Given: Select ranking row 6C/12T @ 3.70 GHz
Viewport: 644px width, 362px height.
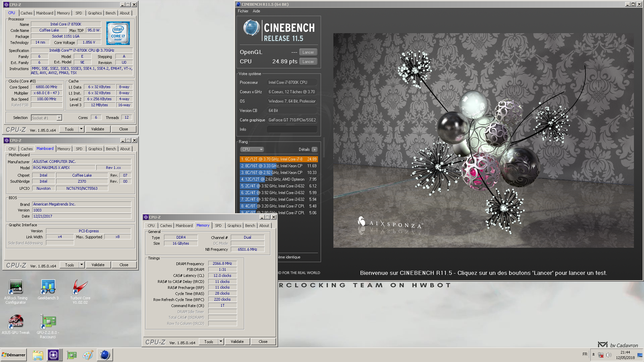Looking at the screenshot, I should pos(279,159).
